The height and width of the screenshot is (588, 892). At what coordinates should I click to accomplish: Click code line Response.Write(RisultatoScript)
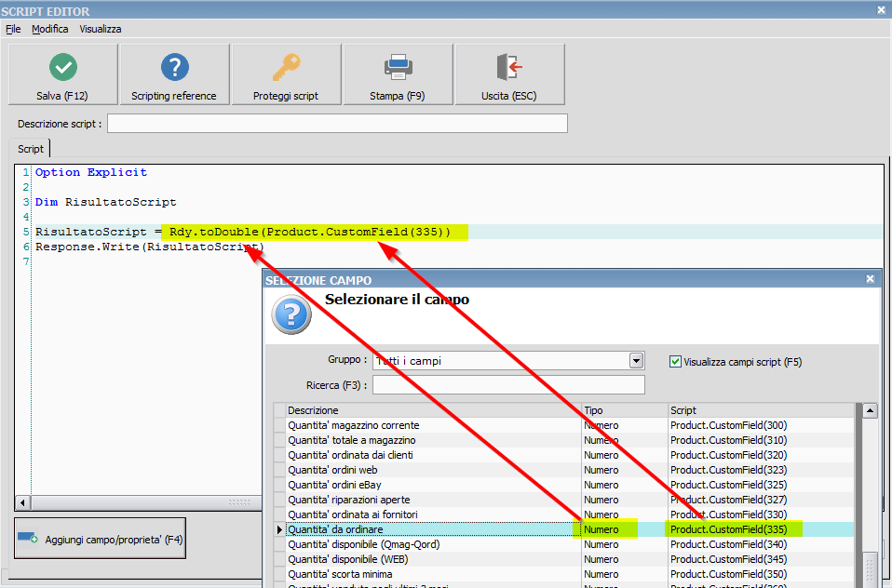pyautogui.click(x=150, y=247)
